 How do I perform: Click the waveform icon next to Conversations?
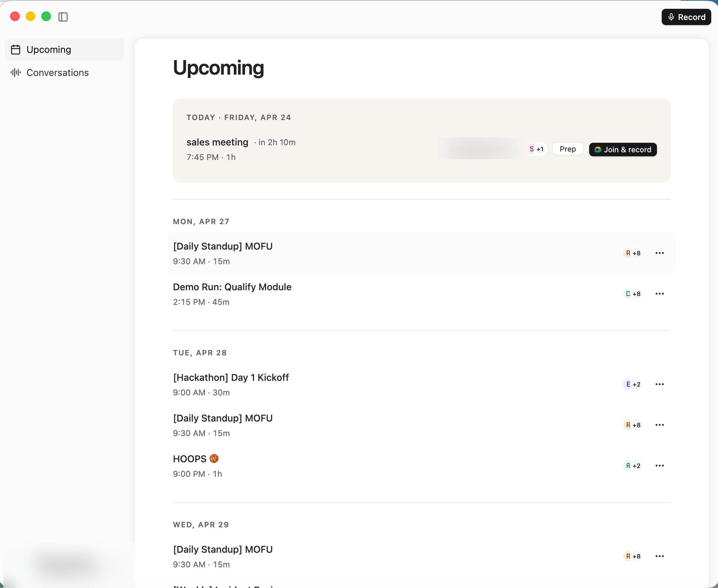click(16, 73)
